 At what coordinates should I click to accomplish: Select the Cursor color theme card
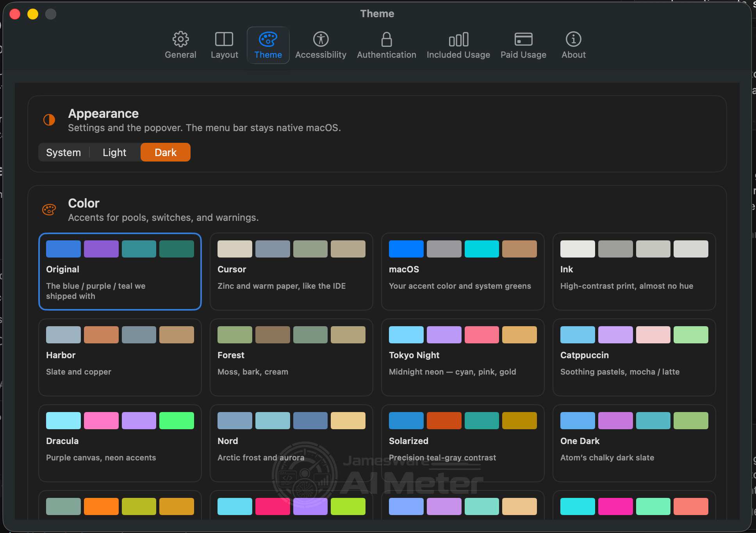(291, 272)
